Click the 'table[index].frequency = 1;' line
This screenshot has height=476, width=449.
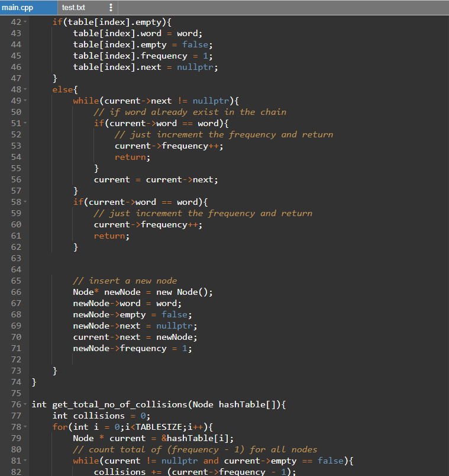pyautogui.click(x=143, y=56)
